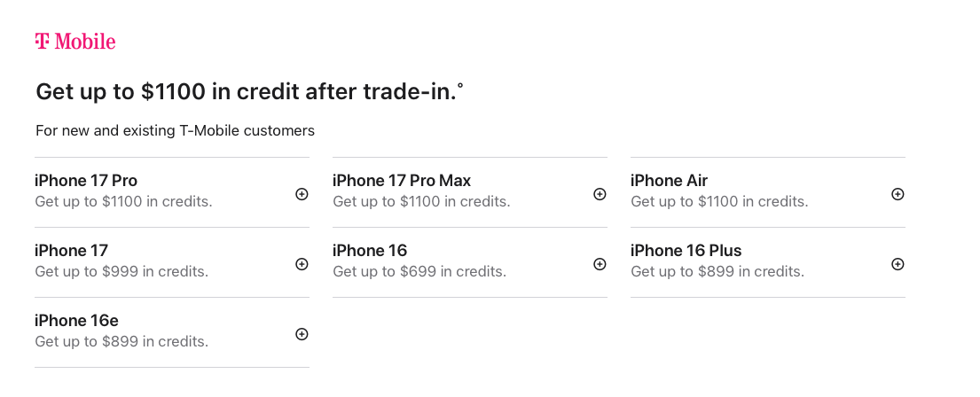Screen dimensions: 980x397
Task: Open iPhone Air details via plus icon
Action: coord(898,194)
